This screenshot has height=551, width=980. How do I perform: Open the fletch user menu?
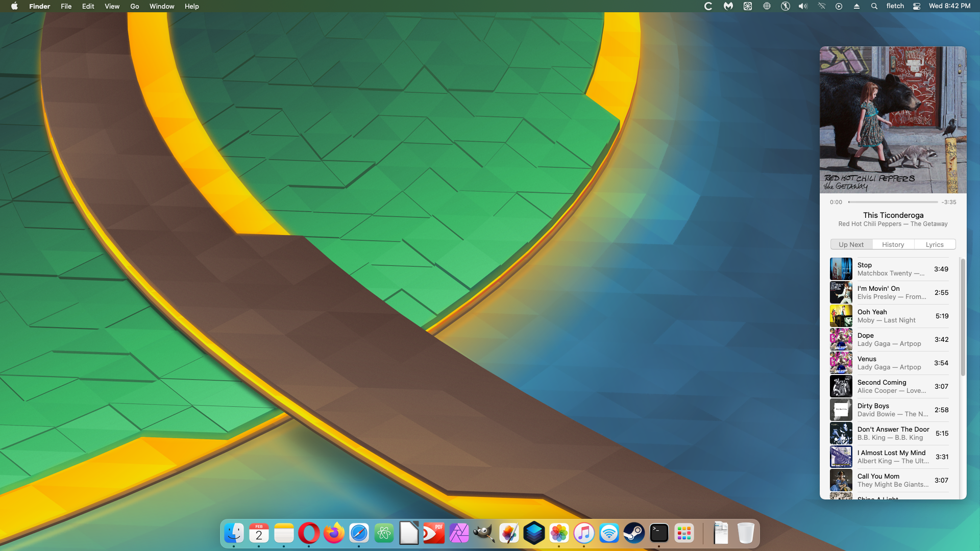click(895, 6)
